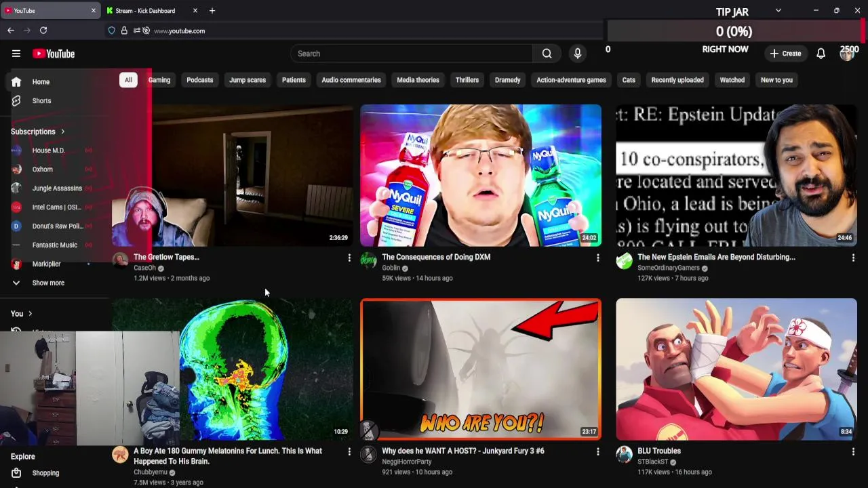Image resolution: width=868 pixels, height=488 pixels.
Task: Open the BLU Troubles video thumbnail
Action: [x=736, y=369]
